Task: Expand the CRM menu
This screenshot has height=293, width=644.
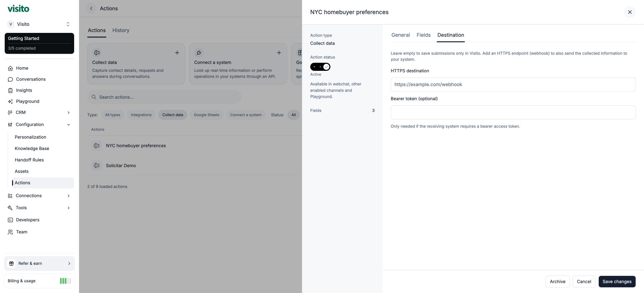Action: point(69,112)
